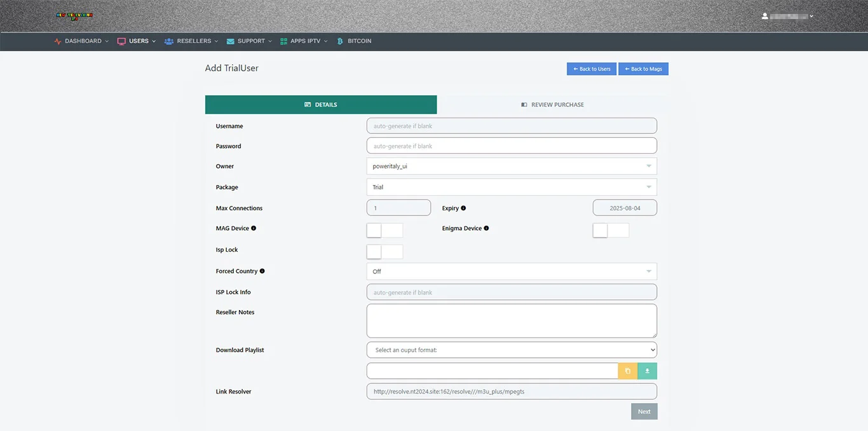Click the Bitcoin icon in navigation

(340, 41)
